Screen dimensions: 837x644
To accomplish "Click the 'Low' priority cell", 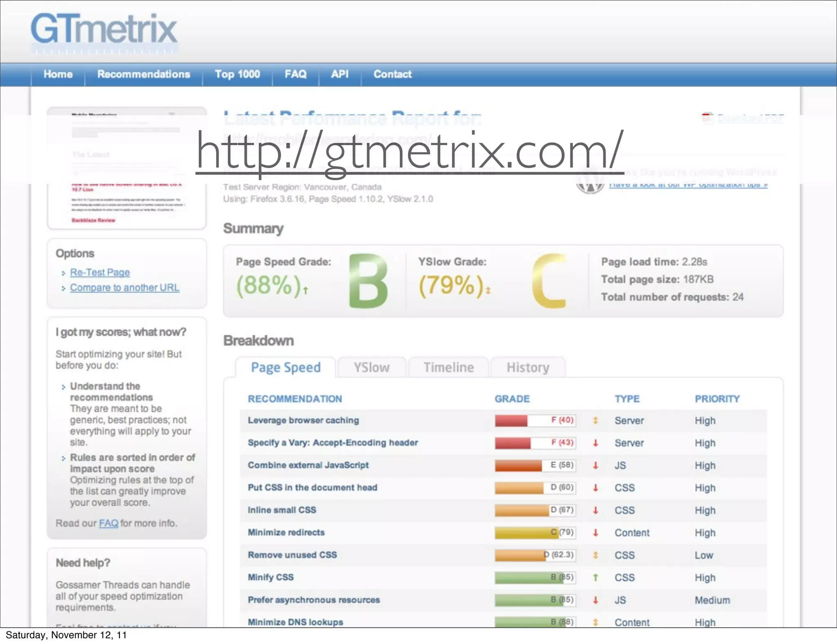I will [704, 555].
